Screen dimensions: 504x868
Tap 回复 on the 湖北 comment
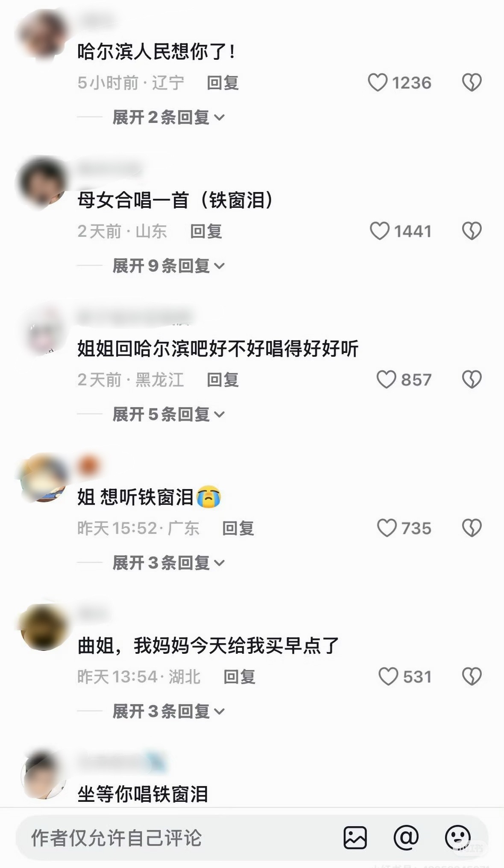pos(240,677)
